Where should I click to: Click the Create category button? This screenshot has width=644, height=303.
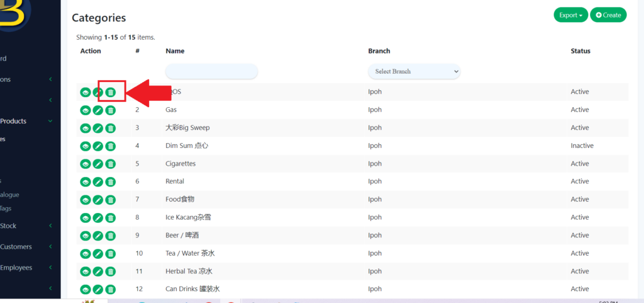pyautogui.click(x=608, y=15)
